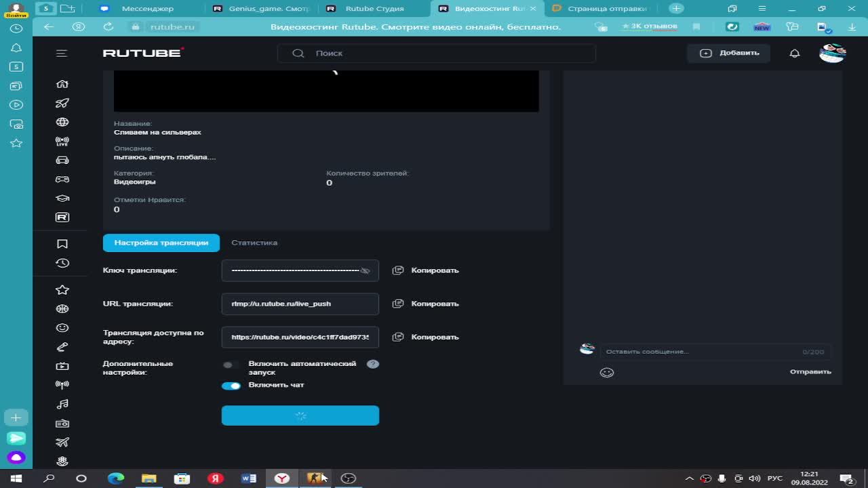
Task: Open the Rutube hamburger menu
Action: [62, 53]
